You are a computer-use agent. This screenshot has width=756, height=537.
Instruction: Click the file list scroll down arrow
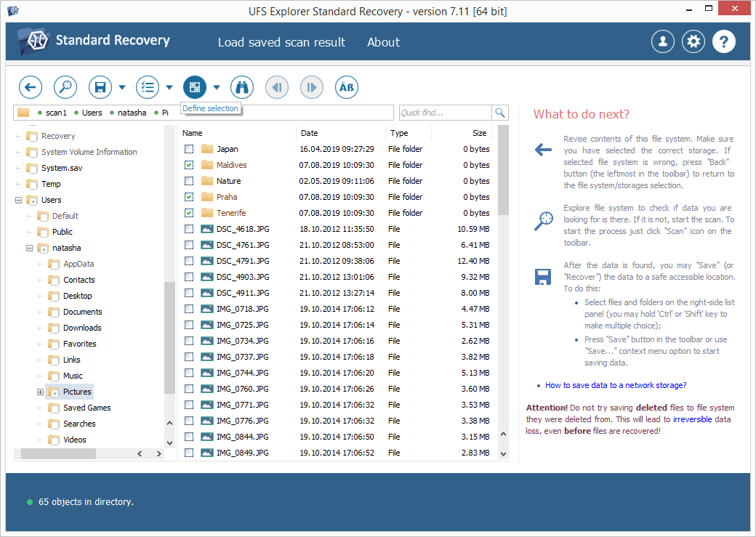(x=503, y=453)
